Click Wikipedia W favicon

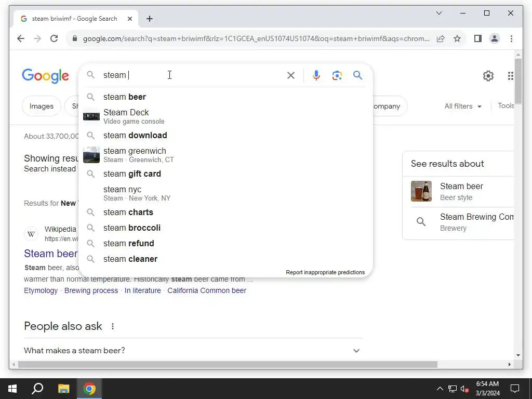tap(31, 234)
